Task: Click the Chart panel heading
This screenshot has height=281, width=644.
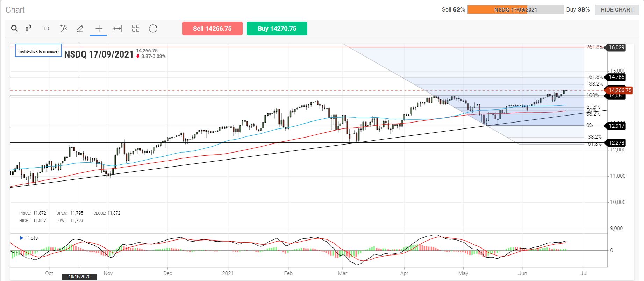Action: pyautogui.click(x=15, y=10)
